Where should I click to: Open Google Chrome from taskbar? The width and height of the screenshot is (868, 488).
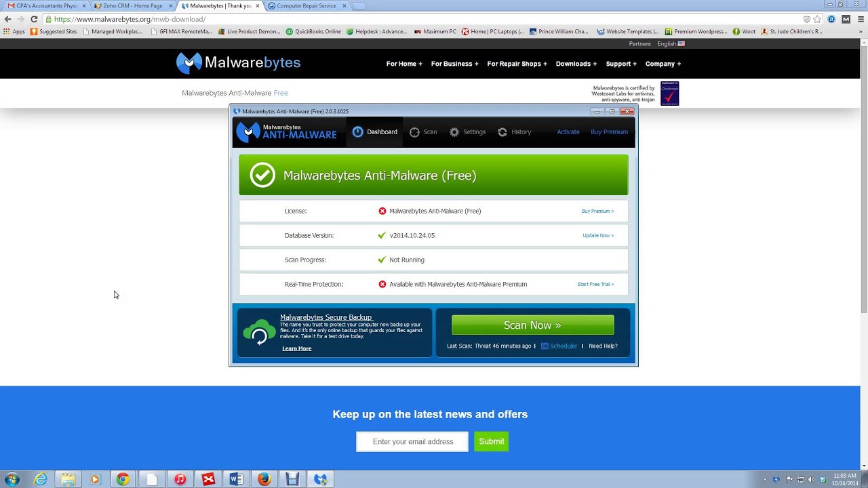123,479
